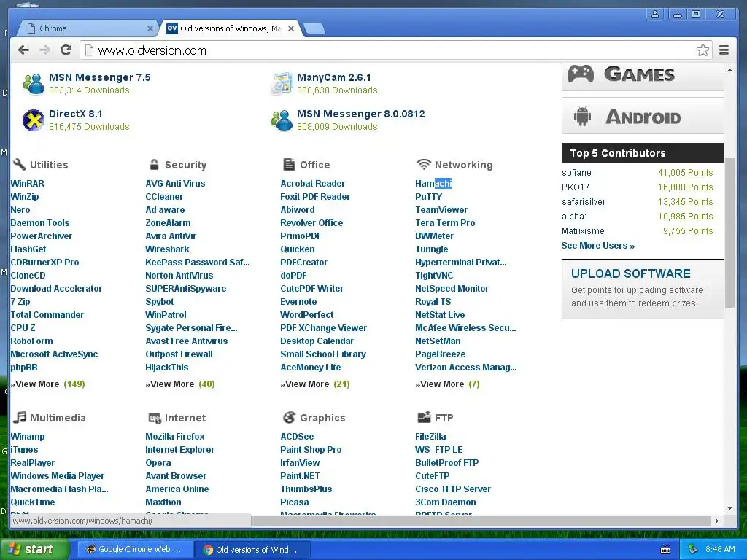Click the Networking wifi icon
747x560 pixels.
tap(424, 164)
